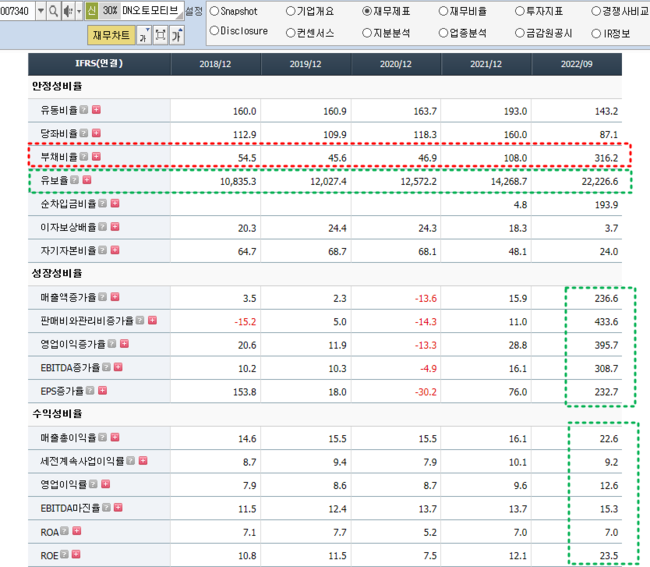This screenshot has width=650, height=567.
Task: Select the 재무제표 radio option
Action: click(x=367, y=11)
